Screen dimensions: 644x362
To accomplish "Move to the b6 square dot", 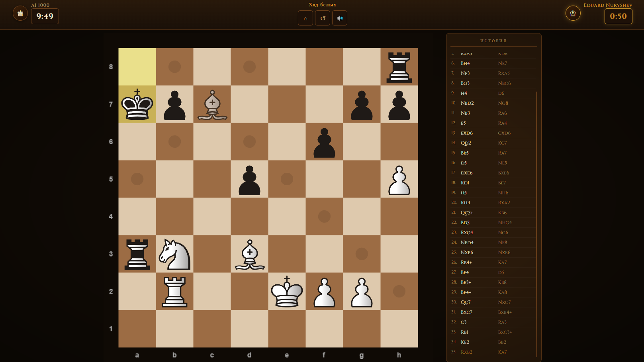I will coord(175,142).
